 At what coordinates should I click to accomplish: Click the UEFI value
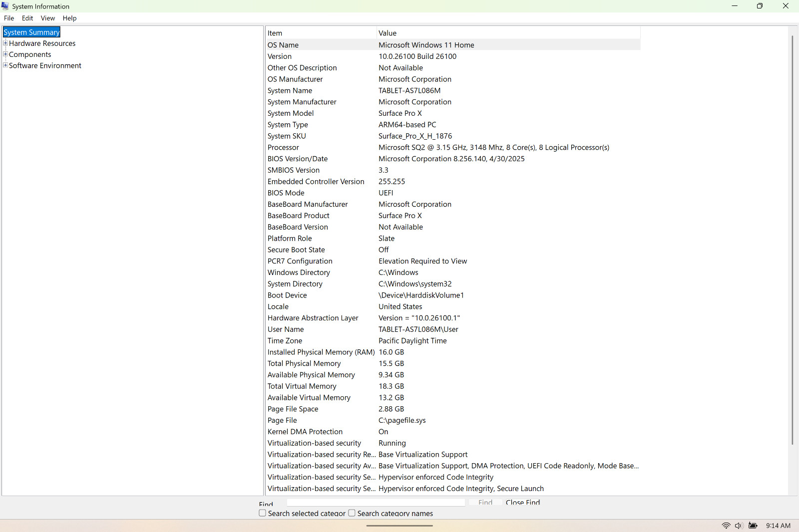[x=386, y=193]
